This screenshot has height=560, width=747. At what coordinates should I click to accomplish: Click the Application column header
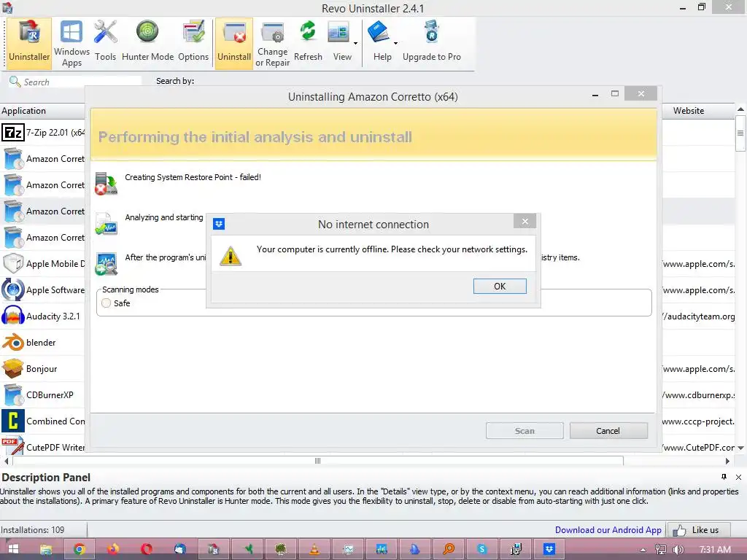tap(43, 111)
